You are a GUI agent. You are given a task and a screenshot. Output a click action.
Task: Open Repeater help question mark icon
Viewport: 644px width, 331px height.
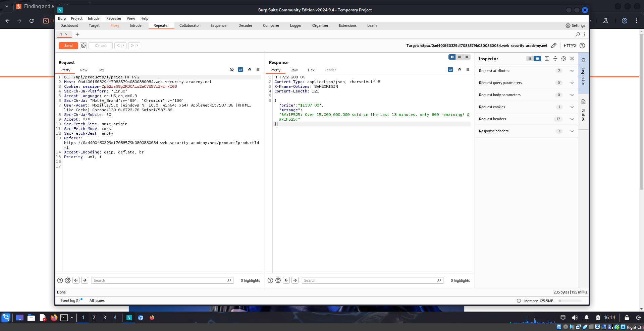[582, 46]
